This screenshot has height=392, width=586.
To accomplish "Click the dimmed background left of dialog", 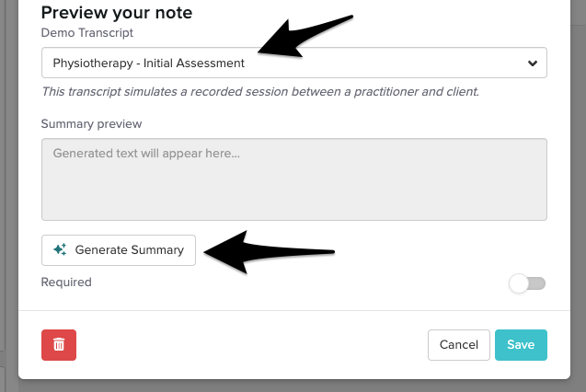I will click(8, 184).
